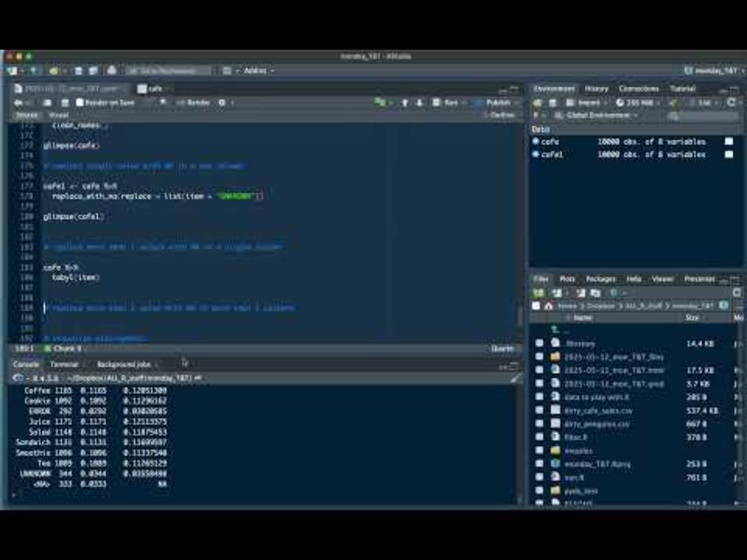The width and height of the screenshot is (747, 560).
Task: Select the Console tab
Action: click(25, 364)
